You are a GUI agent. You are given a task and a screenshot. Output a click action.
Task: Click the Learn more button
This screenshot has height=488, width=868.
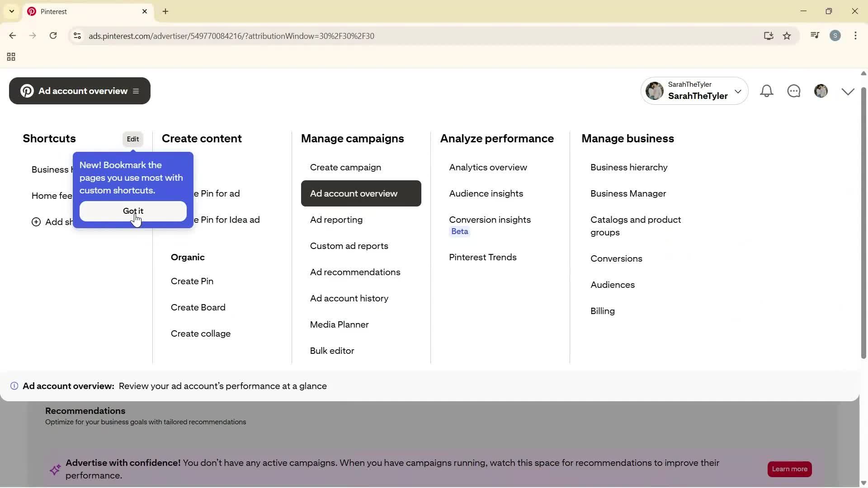[789, 469]
